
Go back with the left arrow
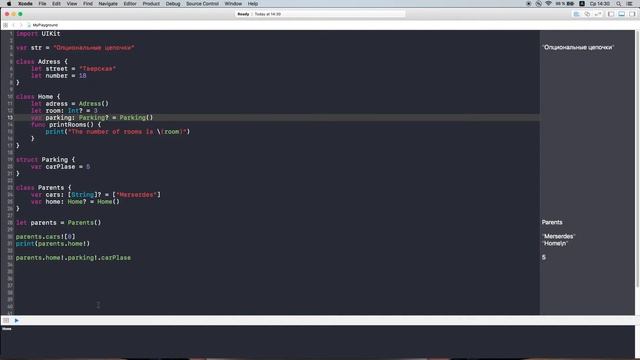pos(13,25)
